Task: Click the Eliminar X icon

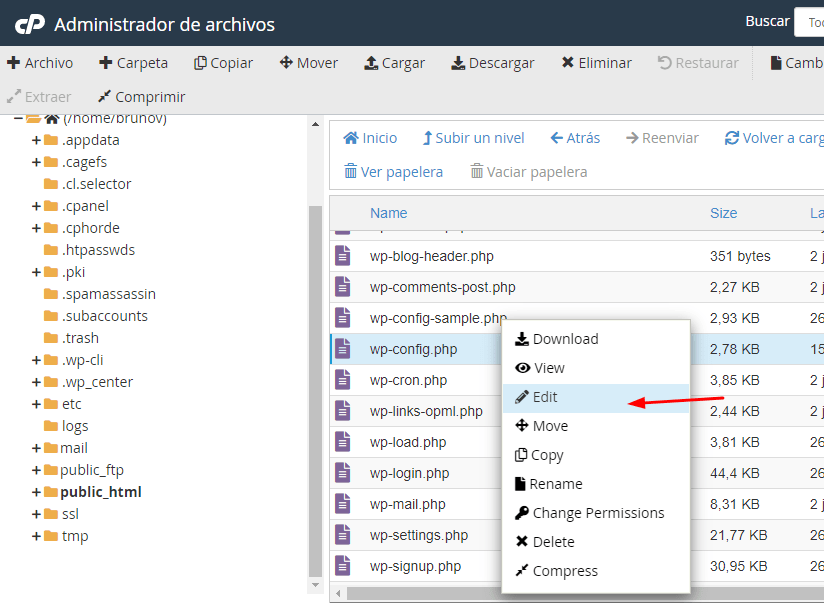Action: point(568,63)
